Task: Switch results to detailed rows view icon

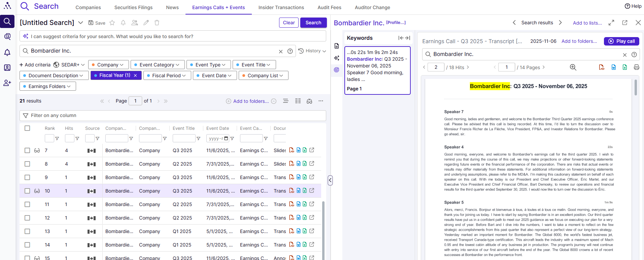Action: pos(298,101)
